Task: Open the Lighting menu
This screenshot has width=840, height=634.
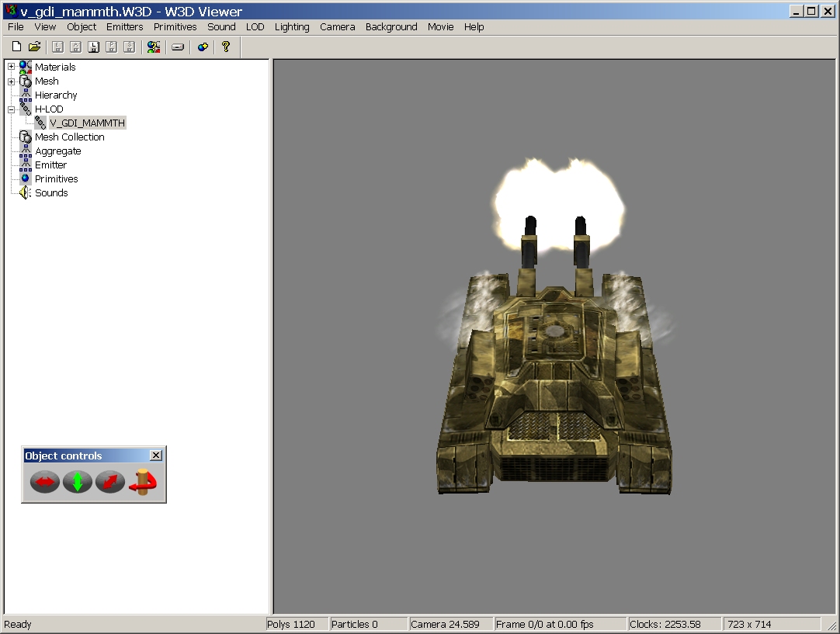Action: coord(292,27)
